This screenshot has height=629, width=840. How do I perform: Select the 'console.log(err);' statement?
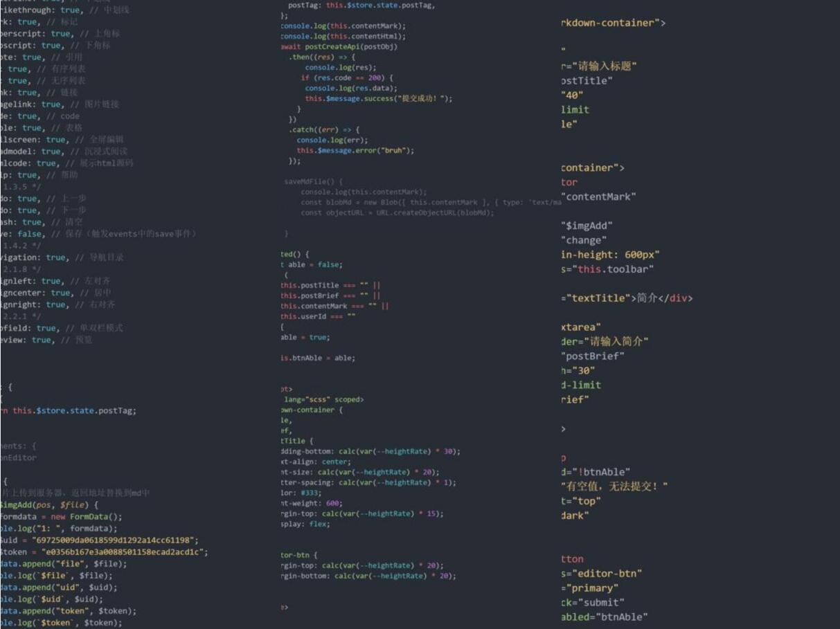[x=332, y=140]
